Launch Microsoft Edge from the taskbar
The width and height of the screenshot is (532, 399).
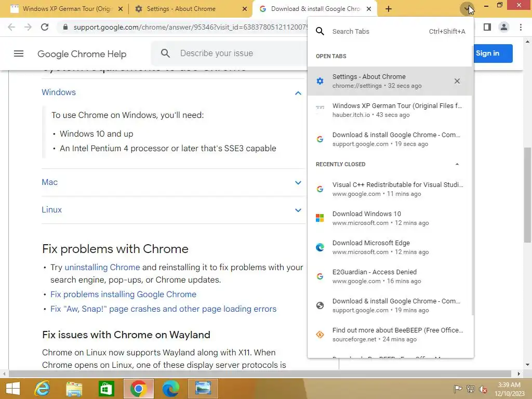tap(170, 389)
